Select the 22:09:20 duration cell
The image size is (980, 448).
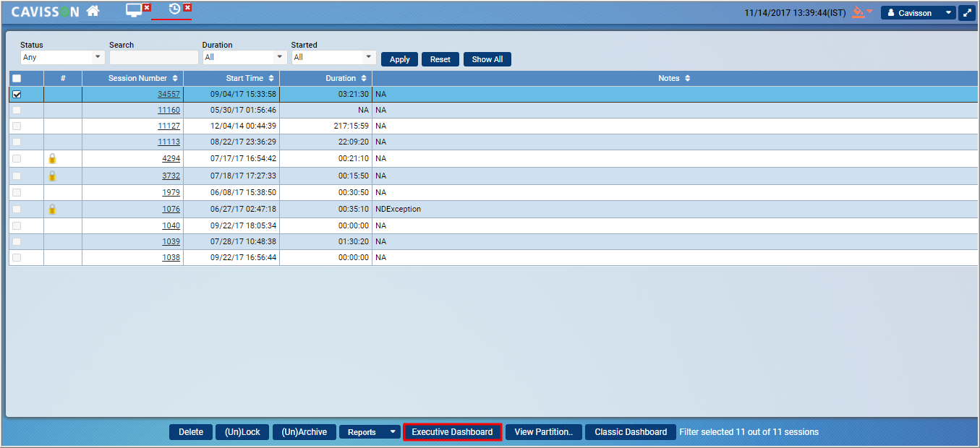coord(325,142)
